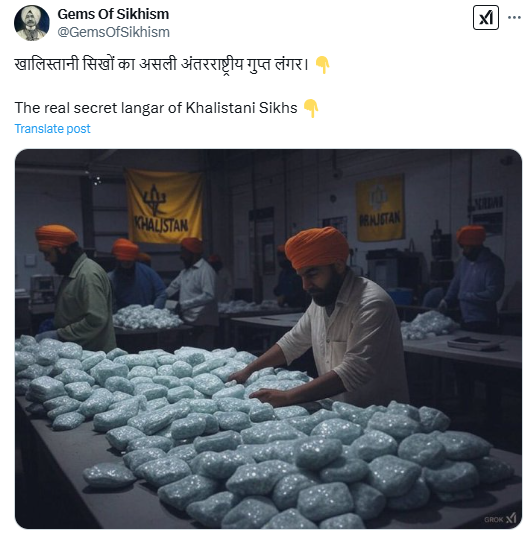This screenshot has width=527, height=537.
Task: Click the Translate post link
Action: [52, 129]
